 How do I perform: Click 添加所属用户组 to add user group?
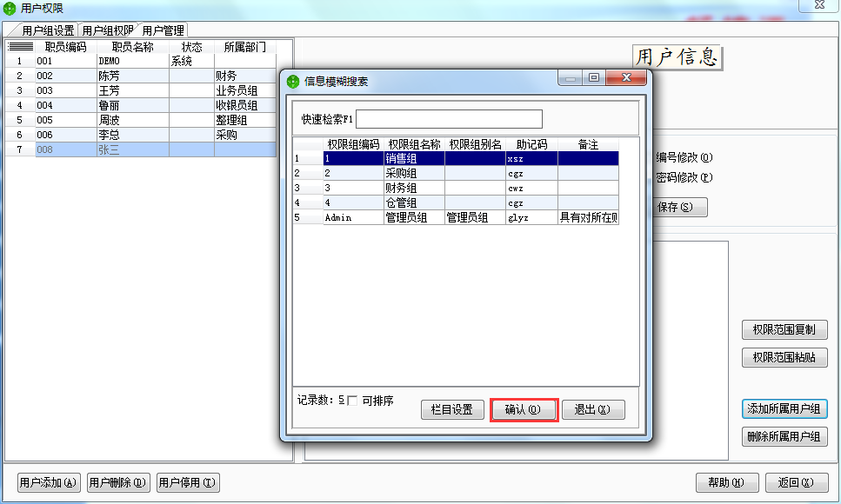(784, 409)
